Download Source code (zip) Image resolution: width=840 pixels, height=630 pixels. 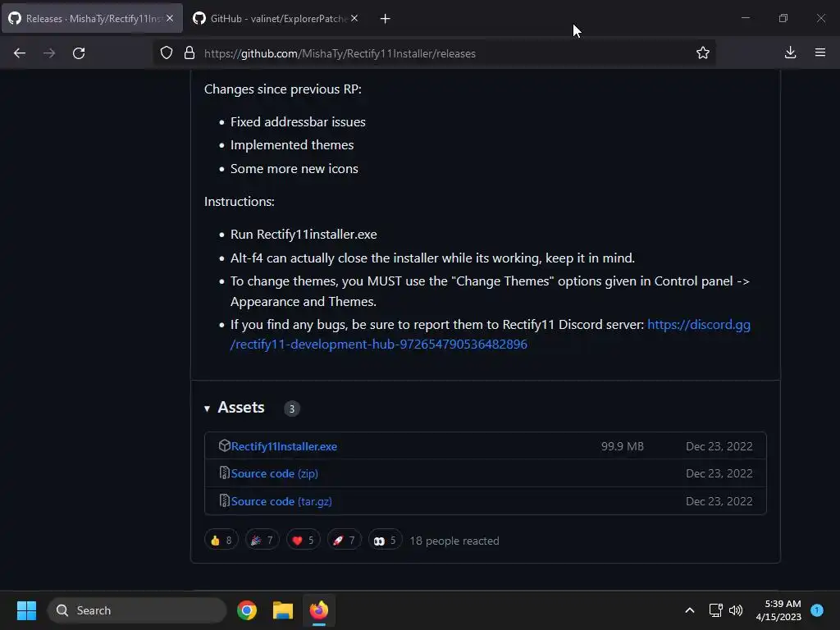[x=274, y=473]
